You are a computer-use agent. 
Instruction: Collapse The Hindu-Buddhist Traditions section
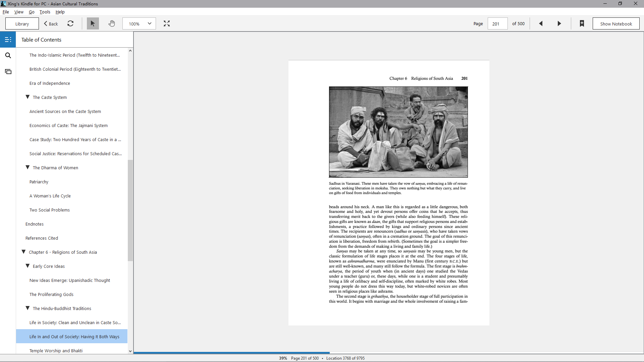coord(28,308)
